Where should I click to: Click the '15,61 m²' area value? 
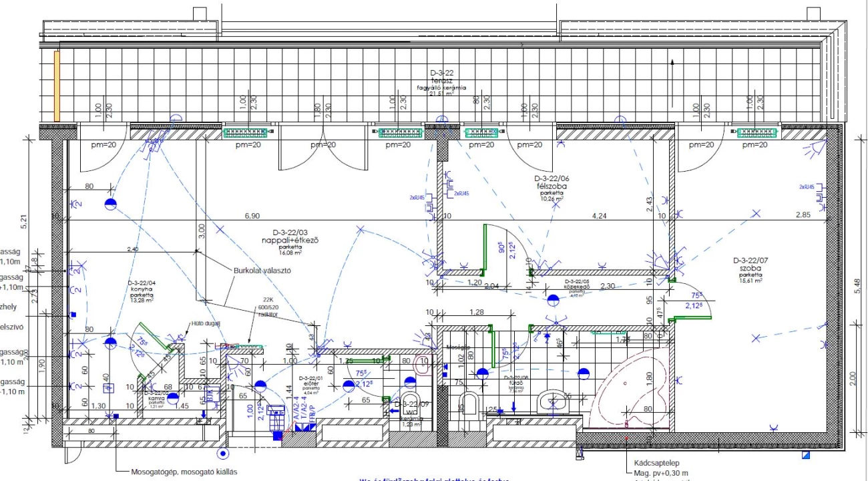[751, 281]
